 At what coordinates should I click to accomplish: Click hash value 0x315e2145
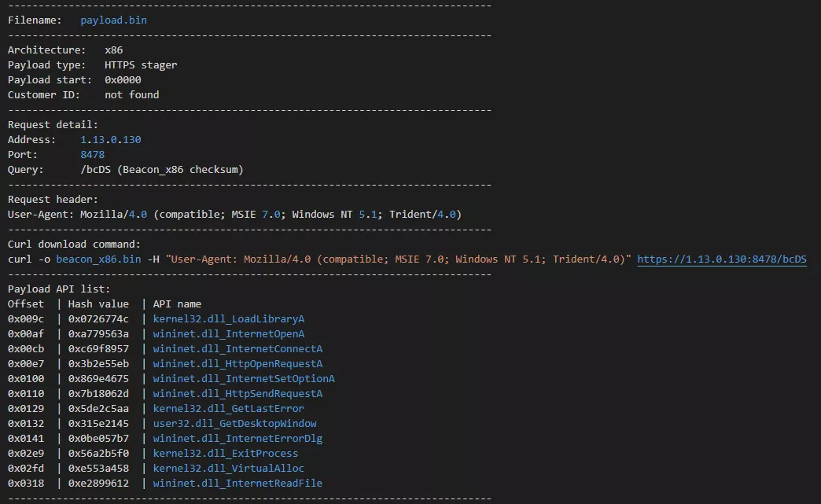click(x=98, y=423)
